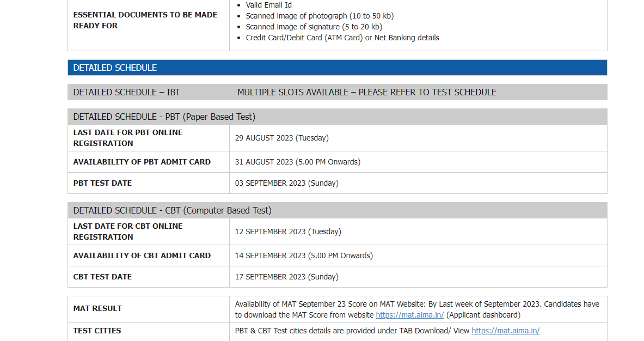The image size is (644, 341).
Task: Click the AVAILABILITY OF PBT ADMIT CARD label
Action: (142, 162)
